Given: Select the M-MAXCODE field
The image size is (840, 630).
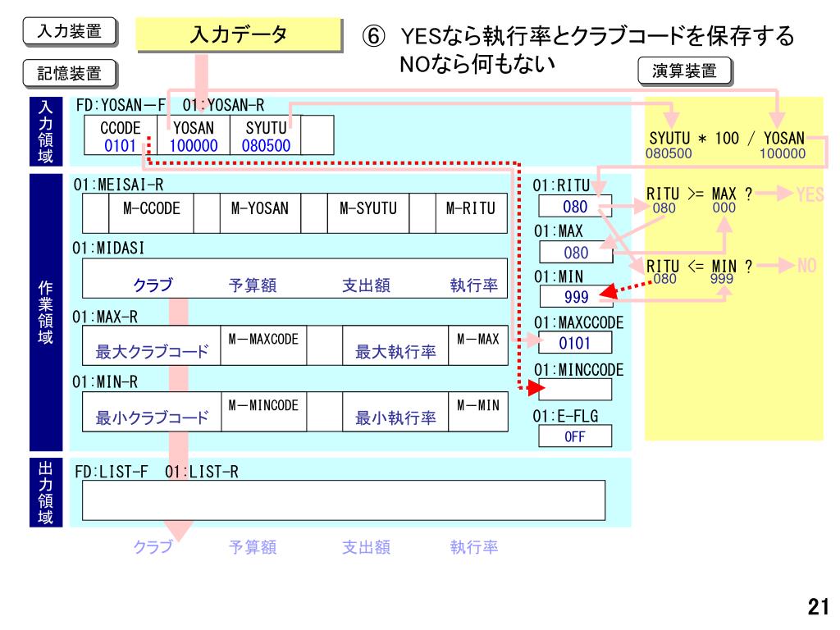Looking at the screenshot, I should coord(263,345).
